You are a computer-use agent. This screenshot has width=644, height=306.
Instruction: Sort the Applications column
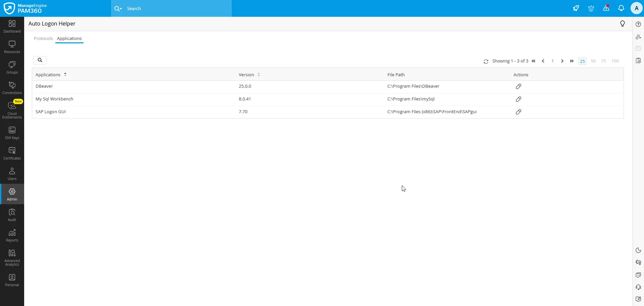click(65, 74)
